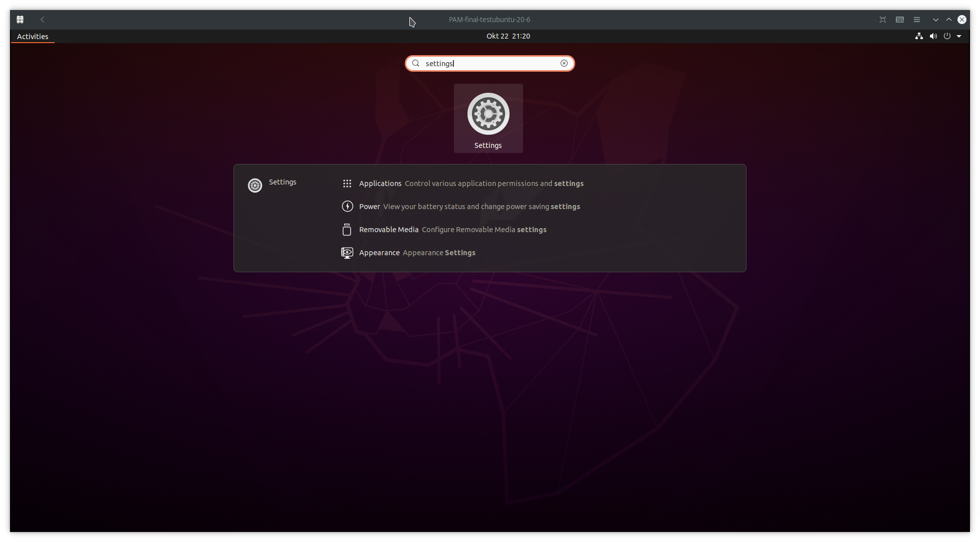Click the down chevron in title bar
The height and width of the screenshot is (542, 980).
(935, 20)
